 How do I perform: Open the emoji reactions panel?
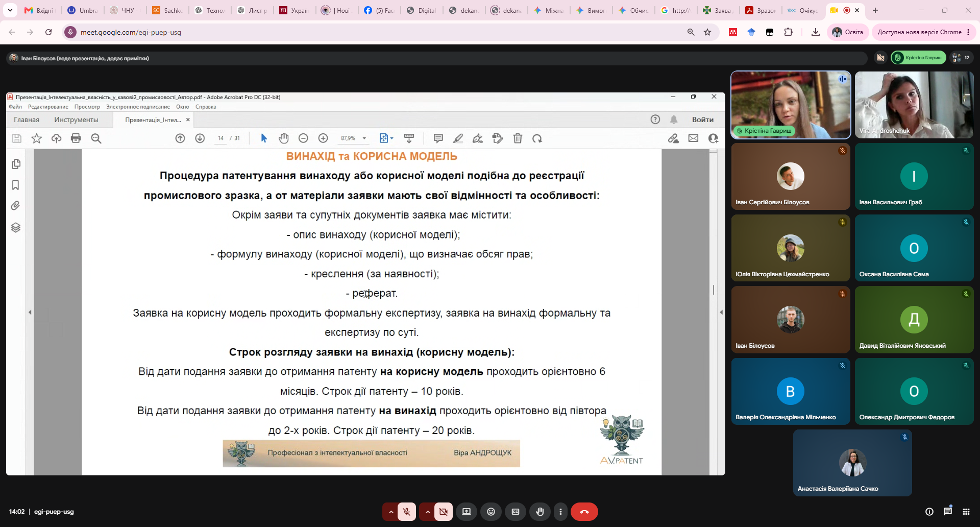click(x=491, y=512)
